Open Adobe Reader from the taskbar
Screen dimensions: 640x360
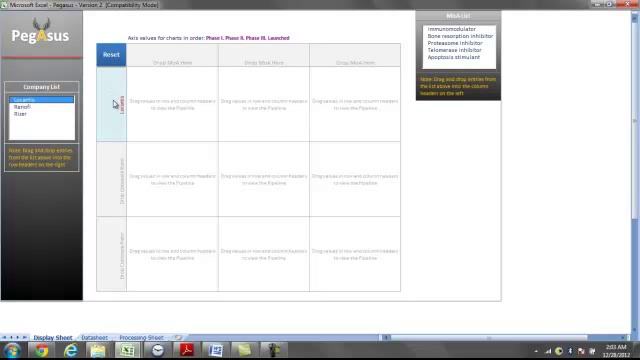187,351
